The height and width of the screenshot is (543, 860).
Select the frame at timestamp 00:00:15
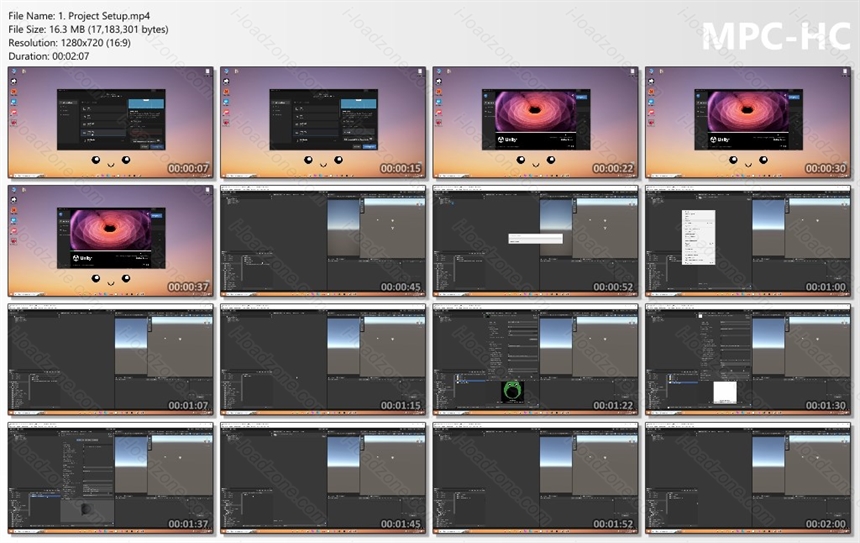pos(323,122)
